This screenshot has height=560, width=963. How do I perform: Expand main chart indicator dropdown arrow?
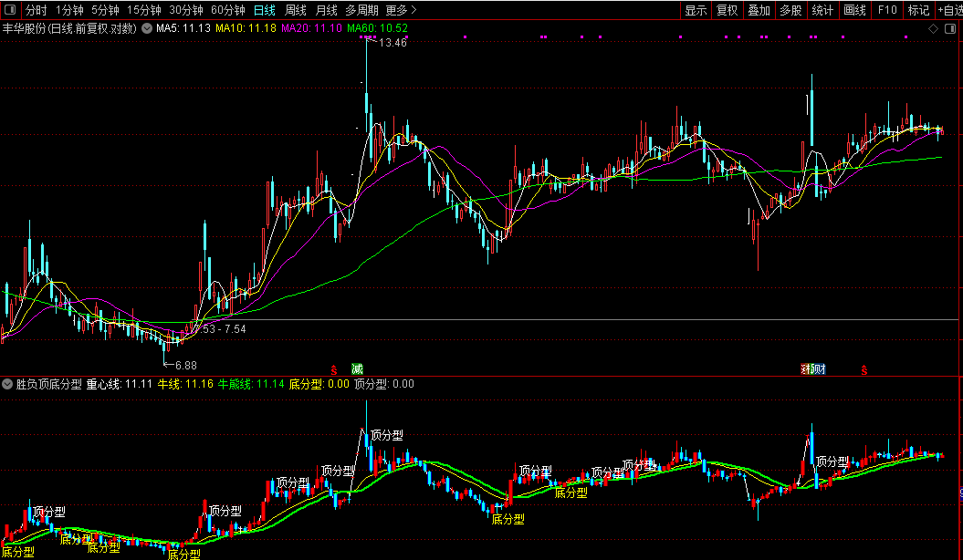(147, 28)
